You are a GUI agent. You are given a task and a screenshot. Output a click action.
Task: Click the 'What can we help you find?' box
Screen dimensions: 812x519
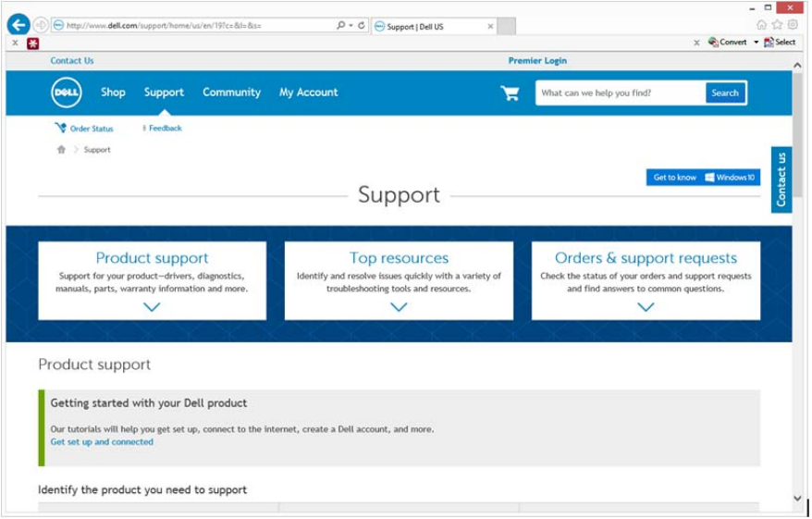(x=621, y=93)
